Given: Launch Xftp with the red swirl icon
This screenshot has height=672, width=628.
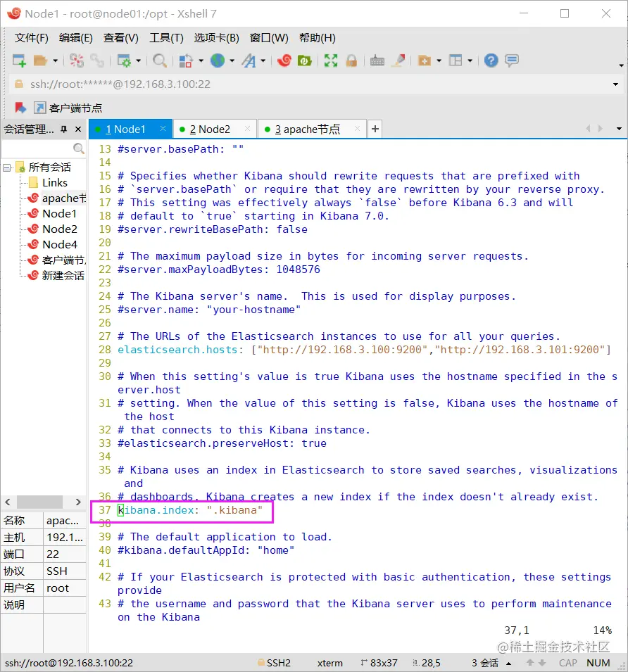Looking at the screenshot, I should 284,61.
